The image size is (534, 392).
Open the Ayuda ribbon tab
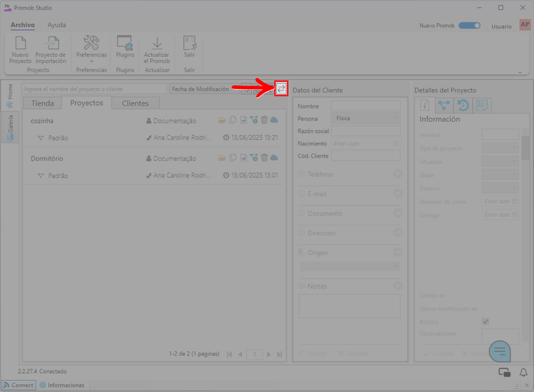pyautogui.click(x=57, y=25)
